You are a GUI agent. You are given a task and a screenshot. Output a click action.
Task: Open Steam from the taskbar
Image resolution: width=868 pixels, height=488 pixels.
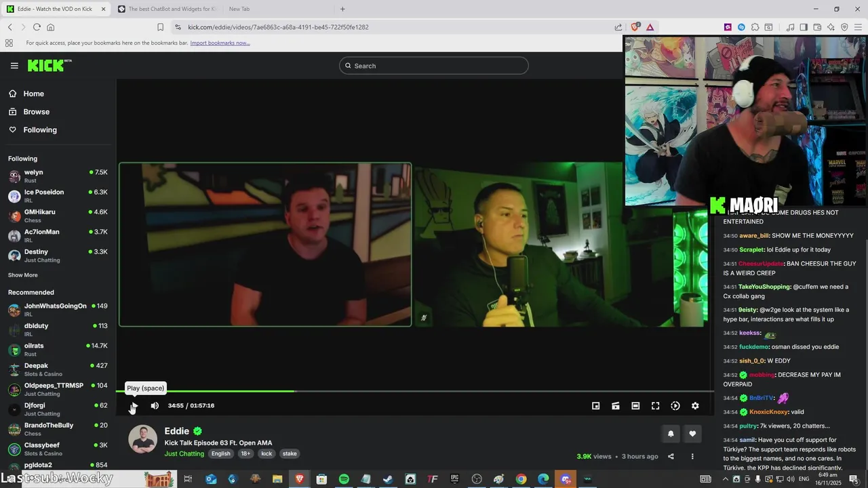[x=388, y=479]
